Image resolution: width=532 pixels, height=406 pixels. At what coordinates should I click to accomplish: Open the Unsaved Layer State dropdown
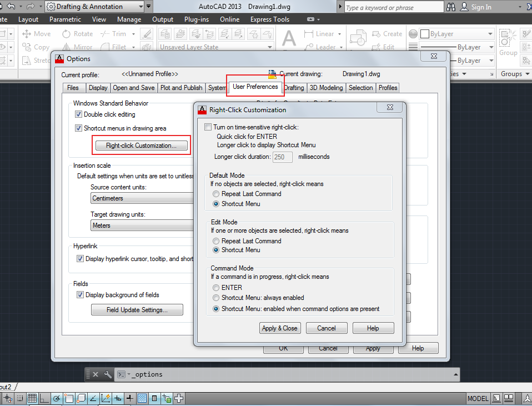216,47
